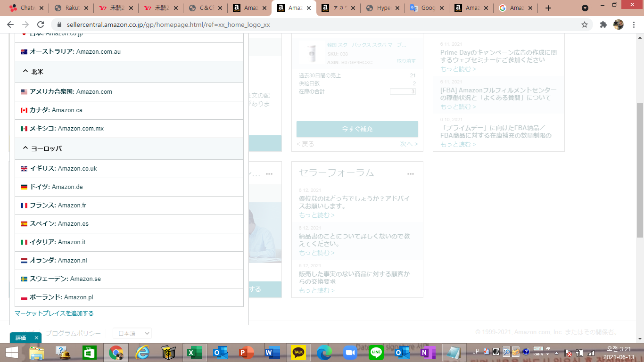Switch to the Google Translate tab
This screenshot has height=362, width=644.
(x=429, y=8)
